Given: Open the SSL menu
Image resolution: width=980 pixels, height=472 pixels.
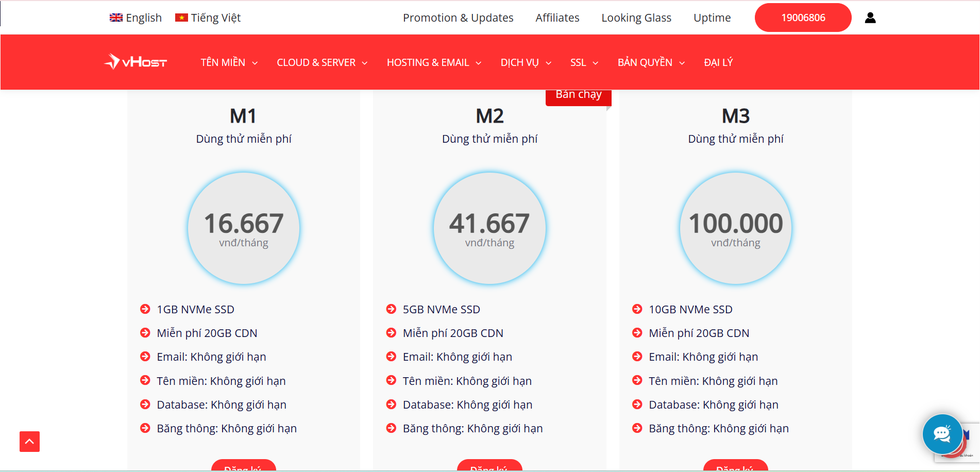Looking at the screenshot, I should pos(584,62).
